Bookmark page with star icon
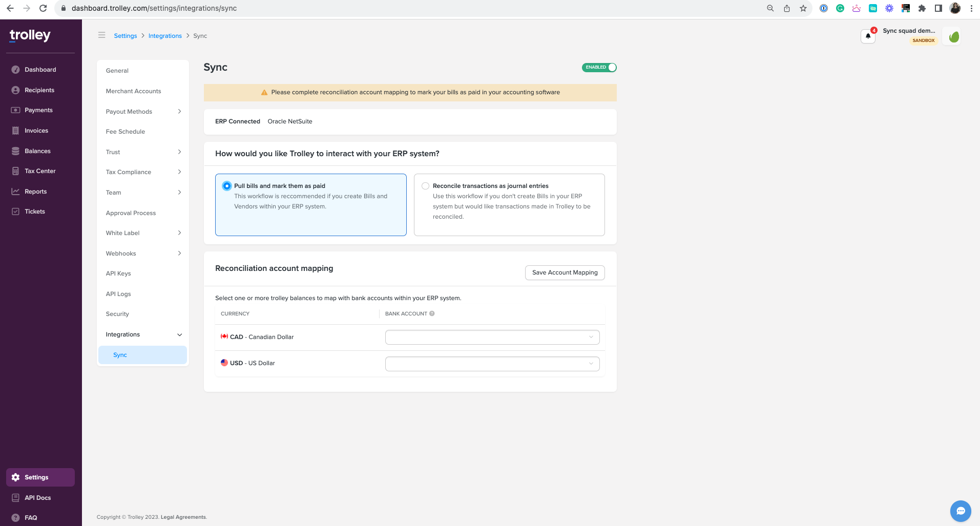The image size is (980, 526). coord(803,8)
